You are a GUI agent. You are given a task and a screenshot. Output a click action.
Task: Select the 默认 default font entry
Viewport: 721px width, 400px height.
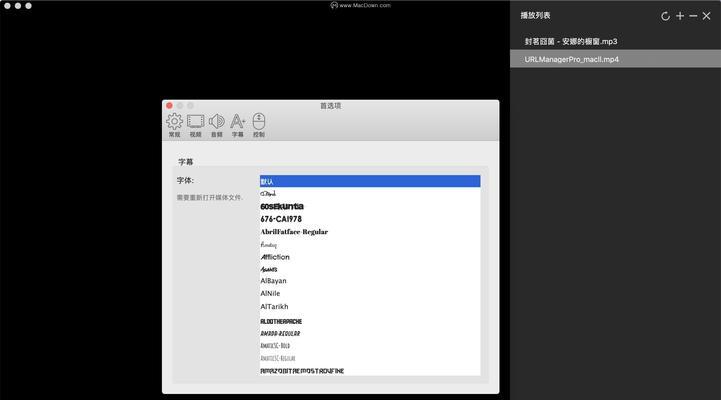370,181
